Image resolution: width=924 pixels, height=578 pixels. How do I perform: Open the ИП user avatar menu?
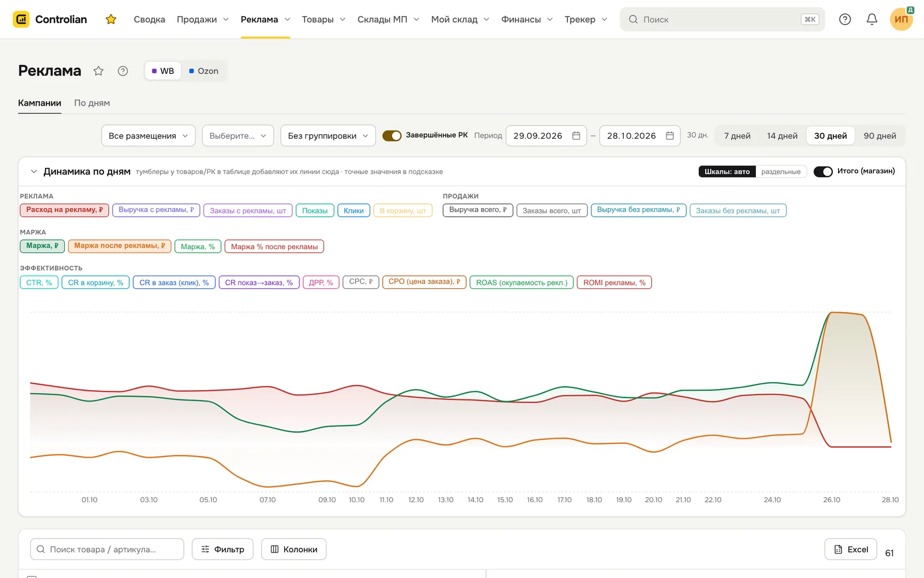click(901, 19)
